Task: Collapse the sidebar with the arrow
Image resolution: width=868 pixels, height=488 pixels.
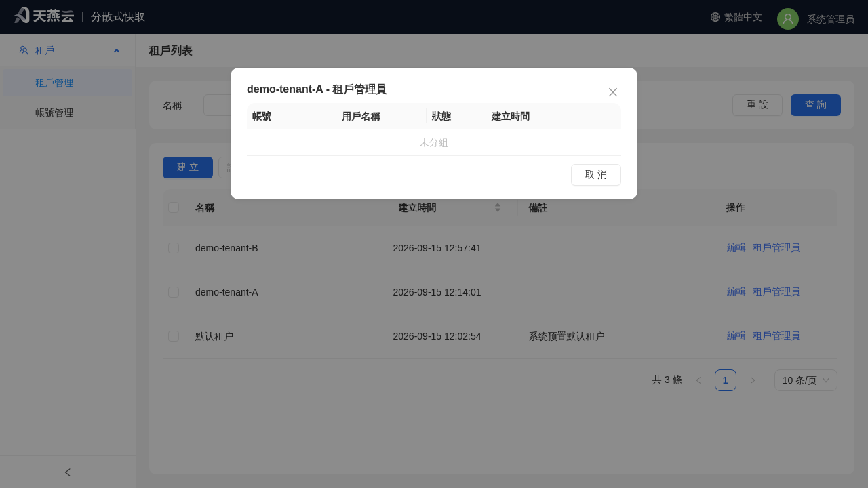Action: (68, 472)
